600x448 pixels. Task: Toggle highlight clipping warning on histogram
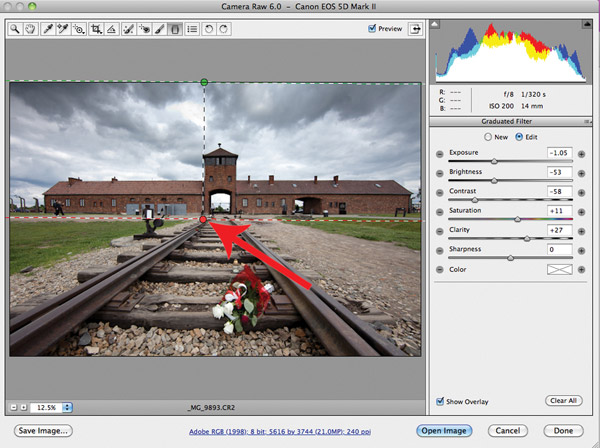[587, 24]
